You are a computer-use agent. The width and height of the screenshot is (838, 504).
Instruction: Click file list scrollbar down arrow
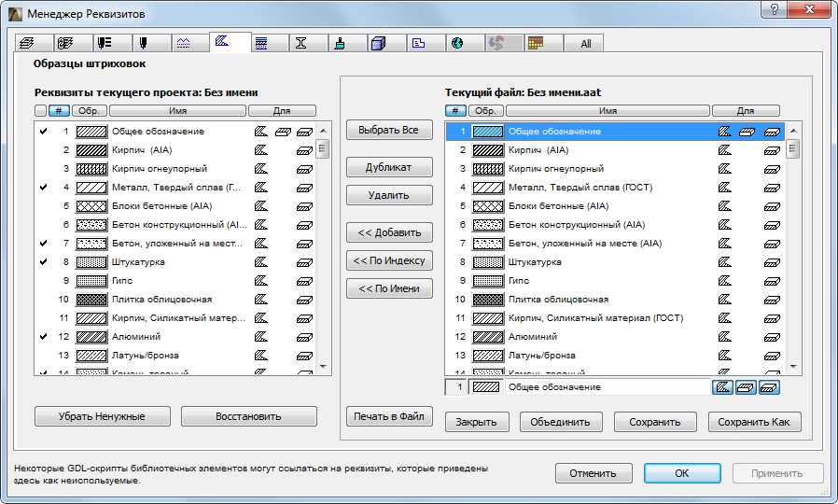793,367
